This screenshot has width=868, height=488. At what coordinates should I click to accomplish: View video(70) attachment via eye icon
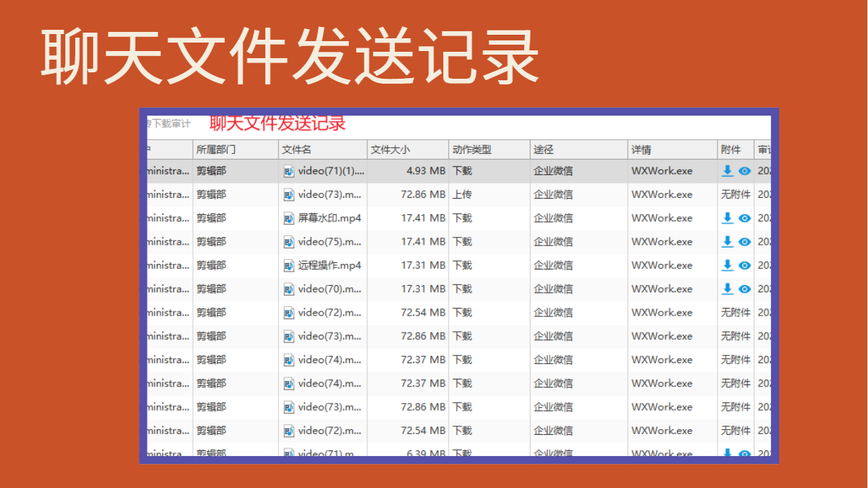click(x=745, y=289)
